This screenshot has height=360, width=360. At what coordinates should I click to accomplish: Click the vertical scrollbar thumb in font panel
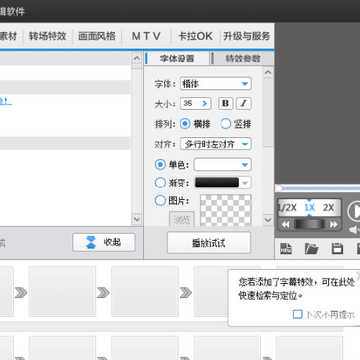click(x=268, y=113)
